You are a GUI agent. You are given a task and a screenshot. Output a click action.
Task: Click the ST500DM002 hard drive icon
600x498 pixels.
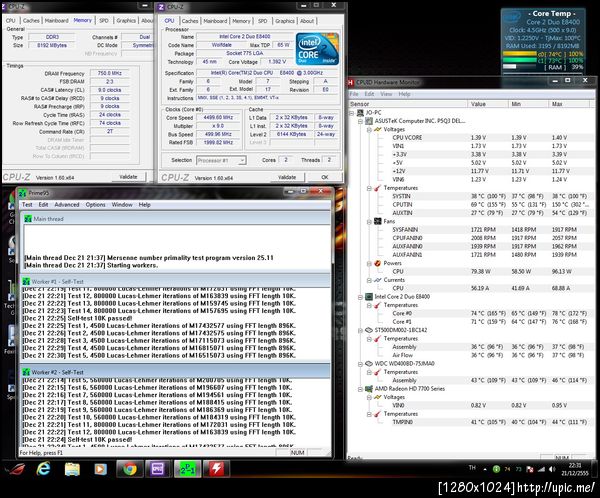pos(369,330)
